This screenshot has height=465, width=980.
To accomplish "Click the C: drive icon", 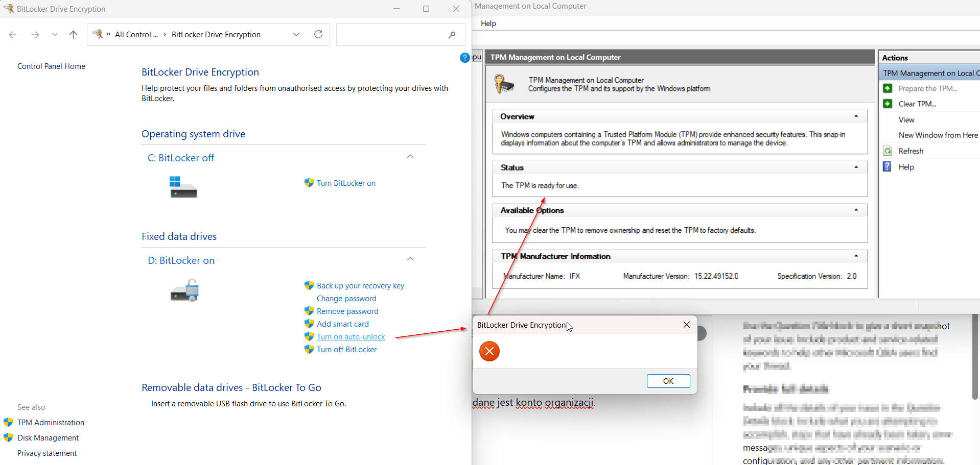I will 183,187.
